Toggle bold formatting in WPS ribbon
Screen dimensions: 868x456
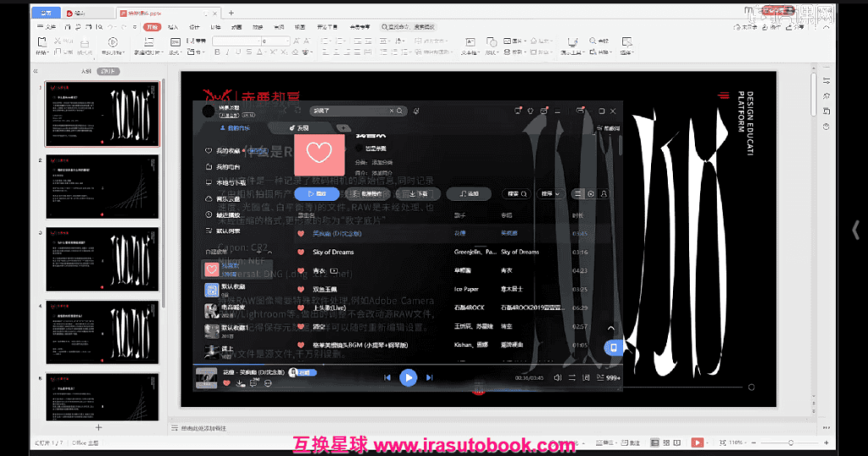(x=217, y=52)
